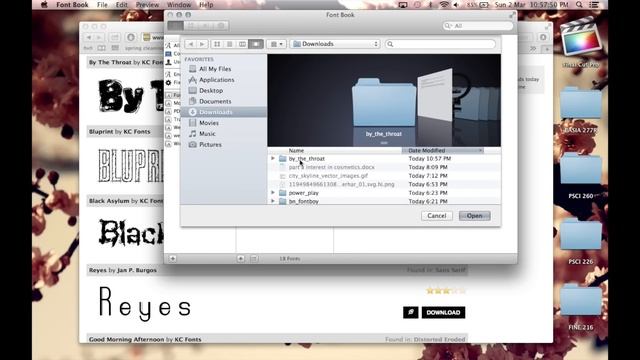Click the PSCI 226 desktop folder
640x360 pixels.
580,241
